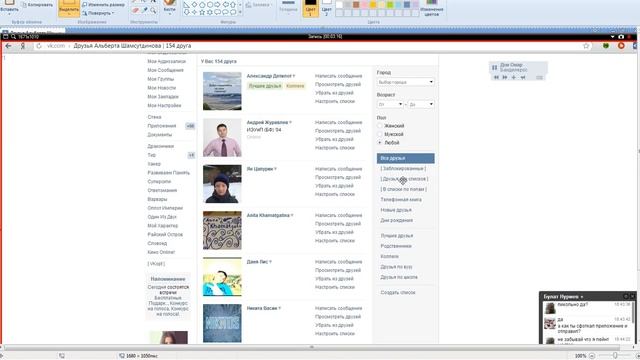Click Настроить списки for Никита Басак
Image resolution: width=640 pixels, height=360 pixels.
335,334
